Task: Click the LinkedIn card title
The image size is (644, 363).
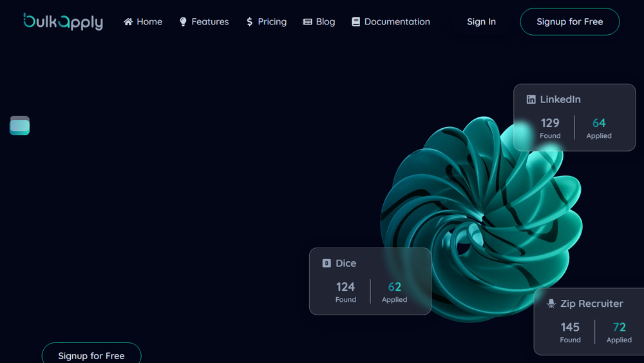Action: (560, 99)
